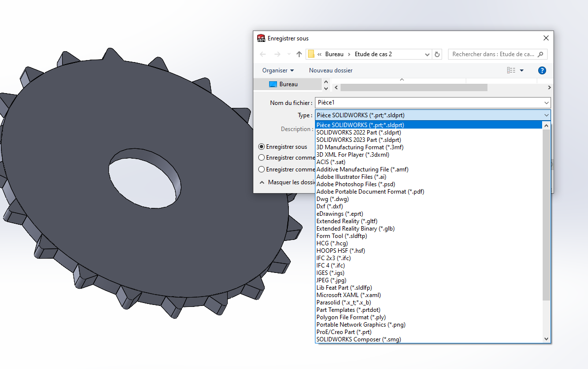
Task: Select Bureau in the navigation pane
Action: pos(288,84)
